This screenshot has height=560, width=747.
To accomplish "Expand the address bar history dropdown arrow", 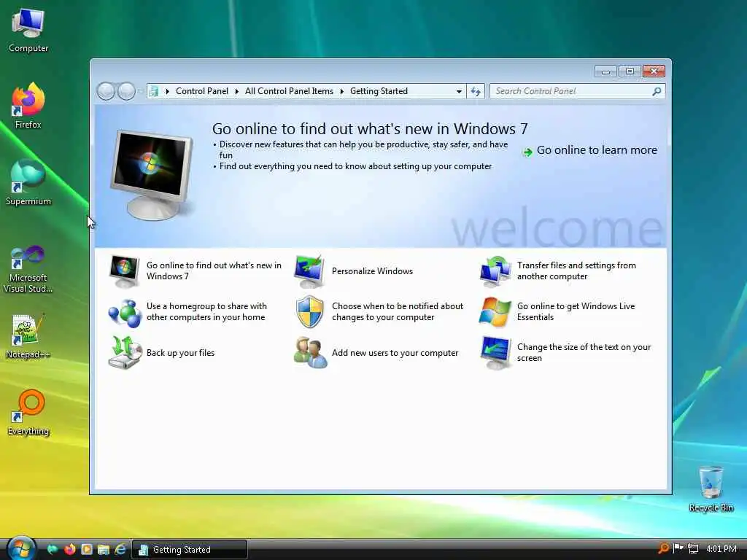I will [x=459, y=91].
